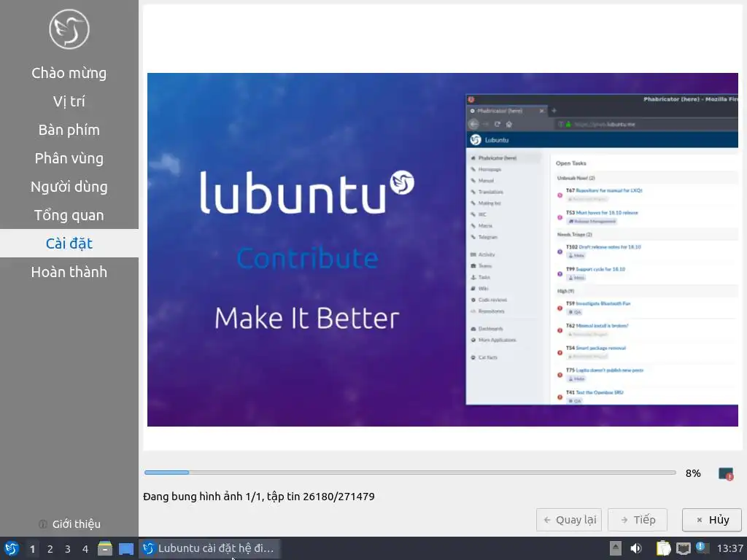The image size is (747, 560).
Task: Click the 13:37 clock in taskbar
Action: click(x=729, y=548)
